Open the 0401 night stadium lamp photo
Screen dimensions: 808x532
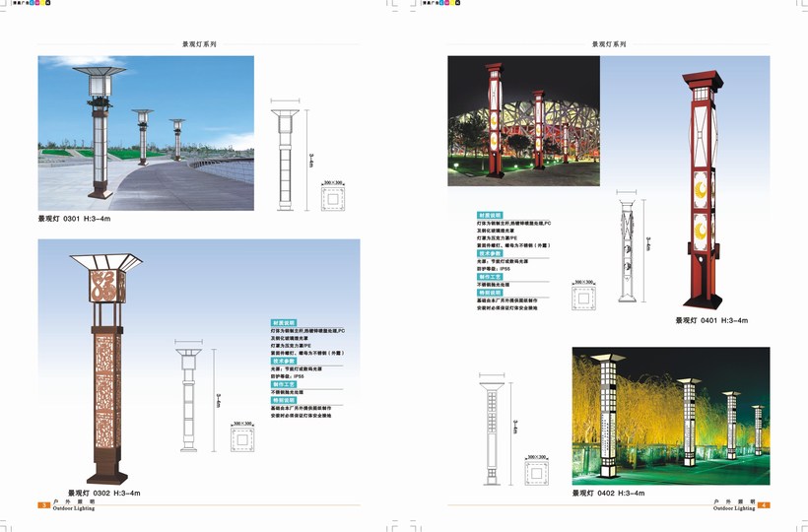pos(523,120)
